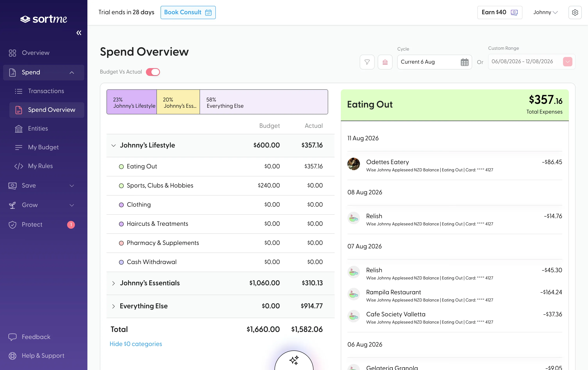Open the Cycle calendar grid icon
The image size is (588, 370).
tap(465, 62)
